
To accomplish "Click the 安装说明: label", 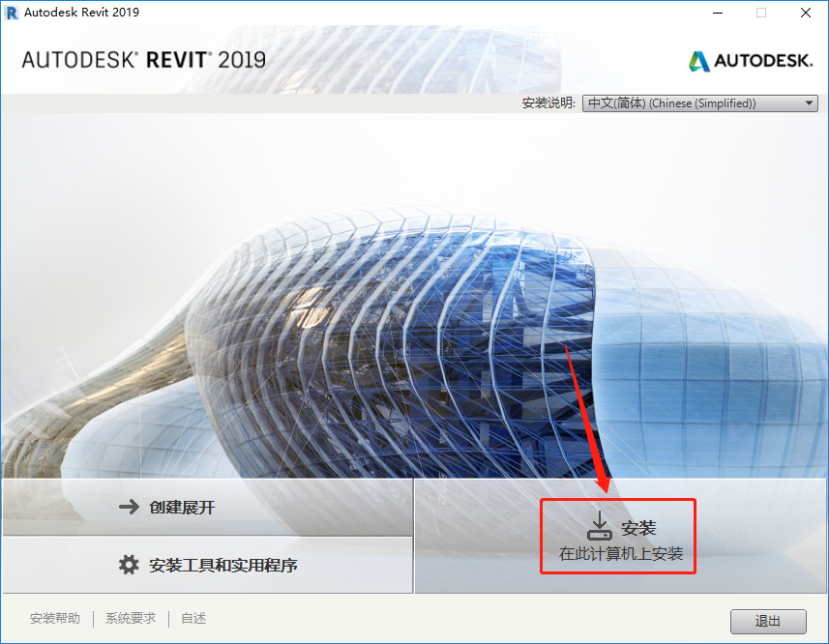I will pos(548,103).
